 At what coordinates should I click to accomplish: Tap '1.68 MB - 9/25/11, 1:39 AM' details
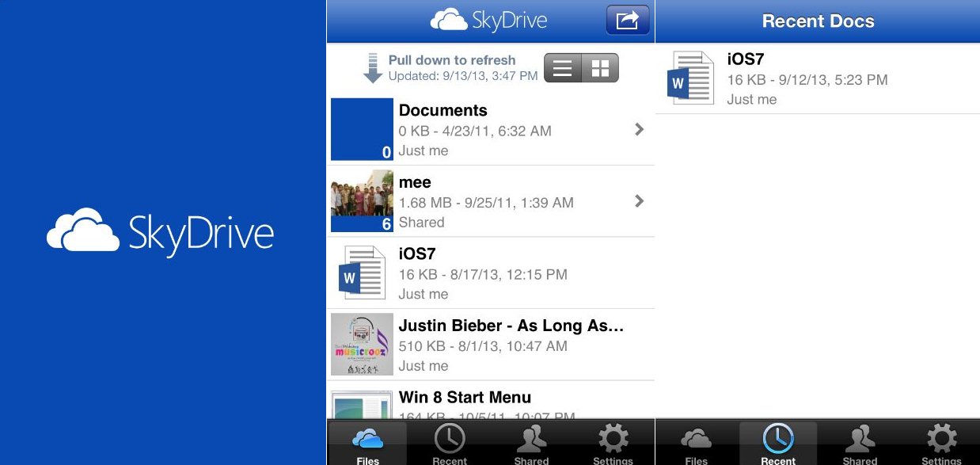pyautogui.click(x=486, y=203)
